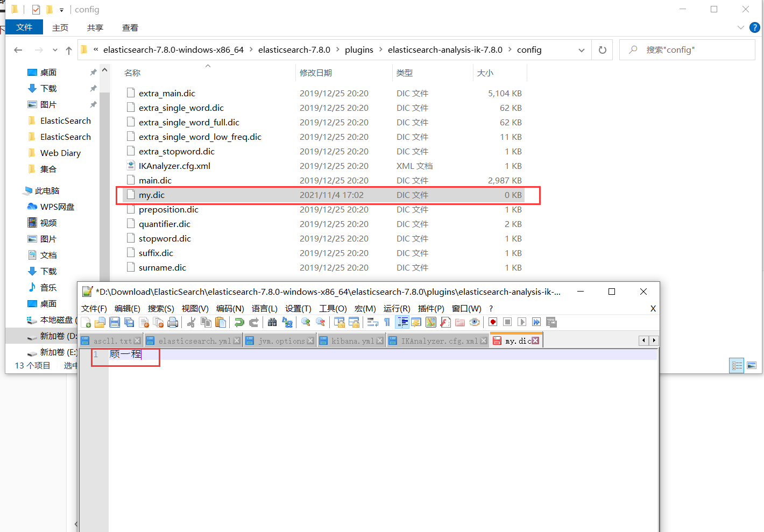The image size is (764, 532).
Task: Expand the Quick Access Toolbar customize arrow
Action: coord(61,9)
